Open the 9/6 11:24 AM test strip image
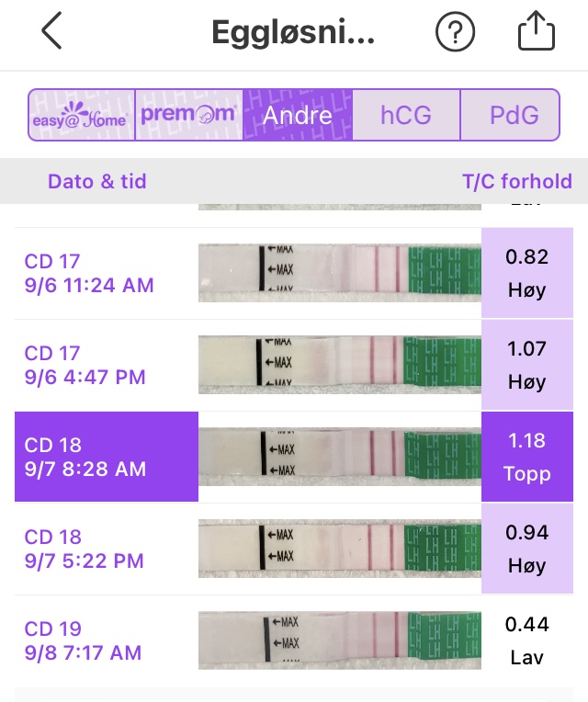The width and height of the screenshot is (588, 702). point(340,273)
